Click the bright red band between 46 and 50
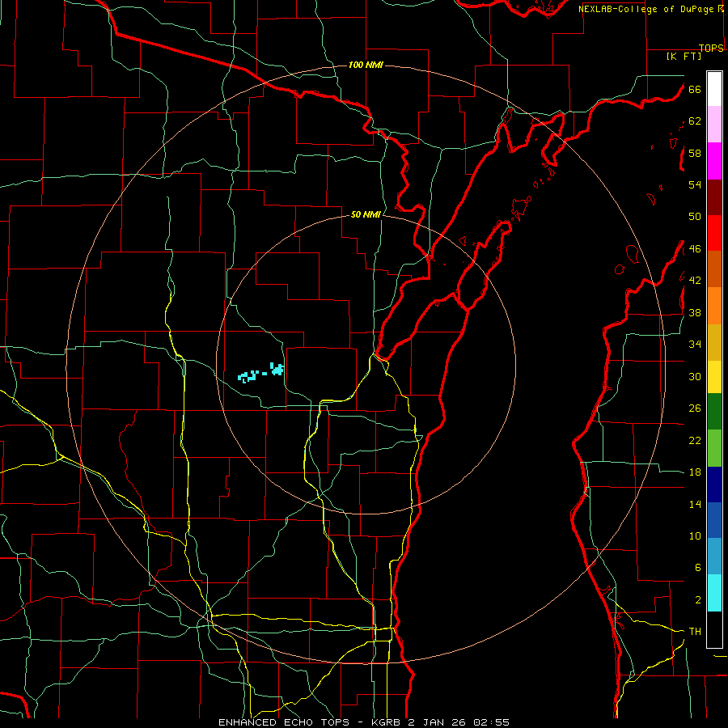Screen dimensions: 728x728 click(714, 233)
